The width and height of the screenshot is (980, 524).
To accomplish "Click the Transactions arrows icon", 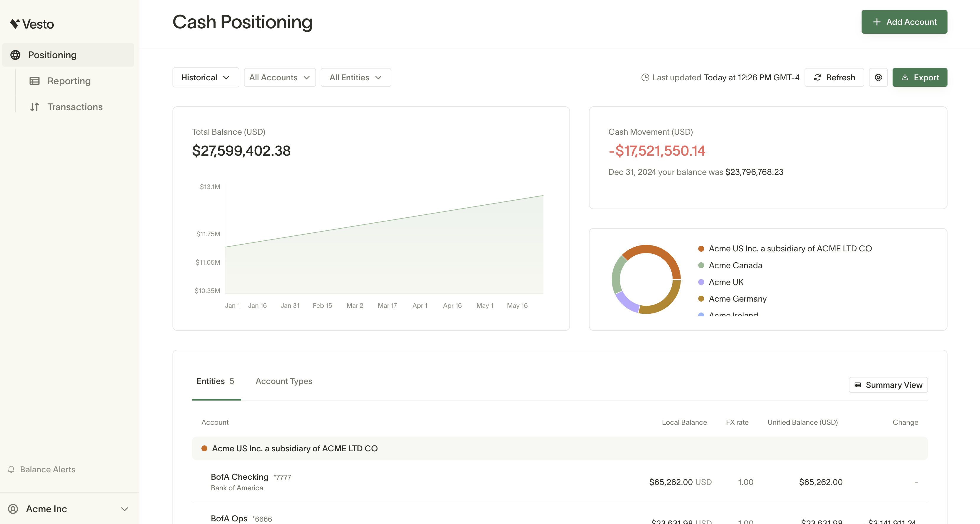I will coord(35,107).
